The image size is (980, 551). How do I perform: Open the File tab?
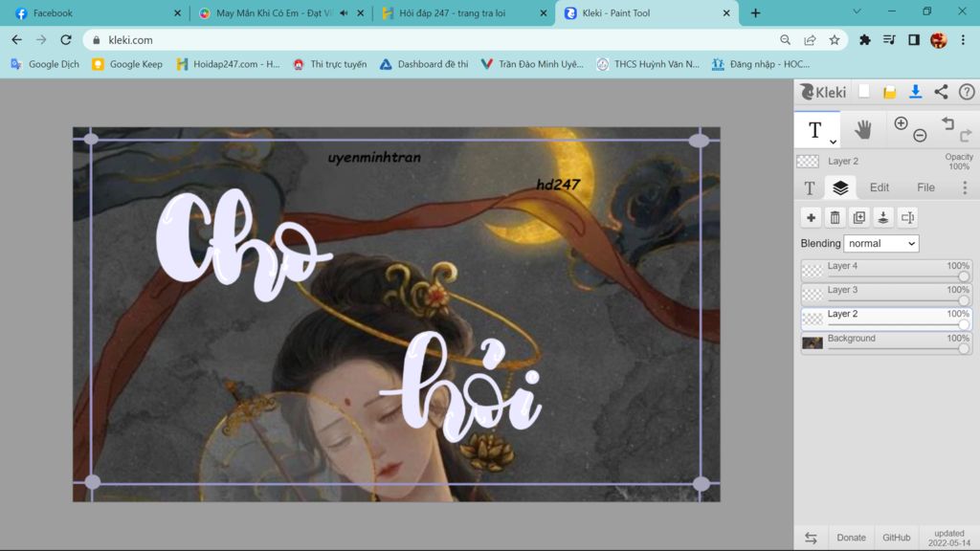tap(925, 187)
